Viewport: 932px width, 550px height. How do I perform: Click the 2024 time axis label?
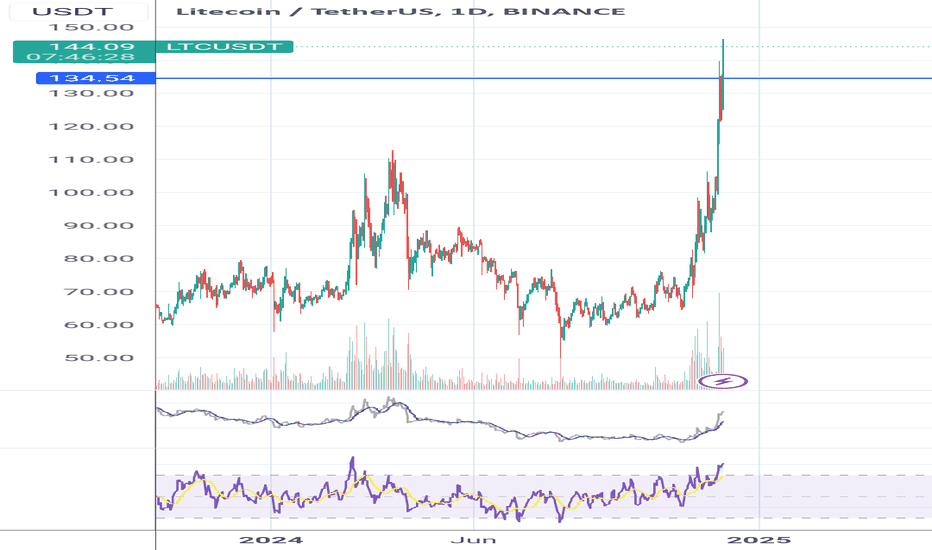pyautogui.click(x=270, y=540)
